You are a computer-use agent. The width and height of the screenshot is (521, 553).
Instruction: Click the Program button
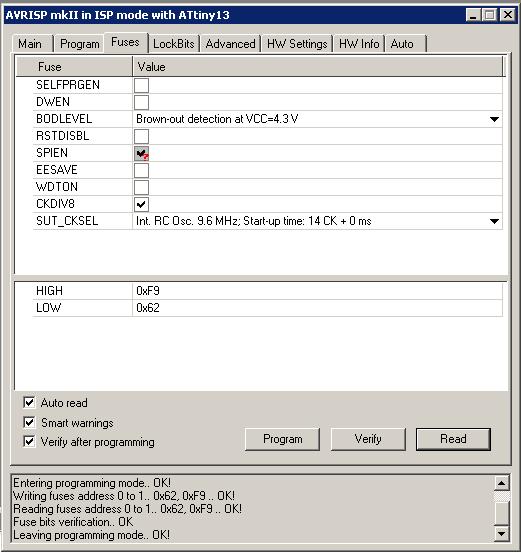(283, 439)
